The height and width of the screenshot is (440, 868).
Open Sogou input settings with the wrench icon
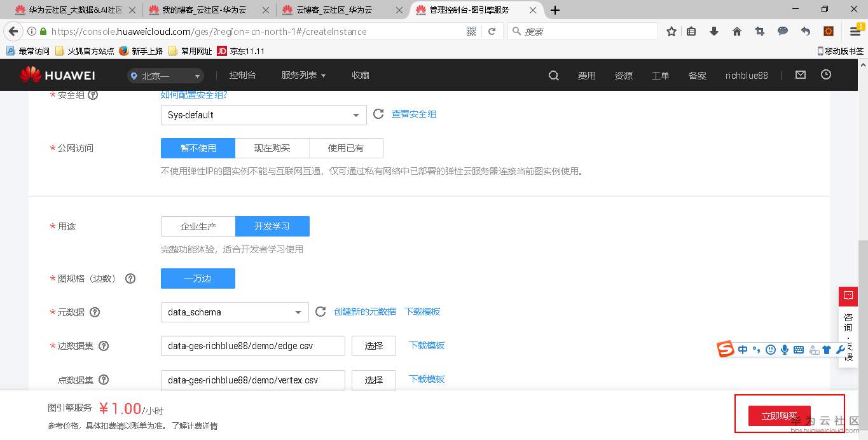pos(841,349)
